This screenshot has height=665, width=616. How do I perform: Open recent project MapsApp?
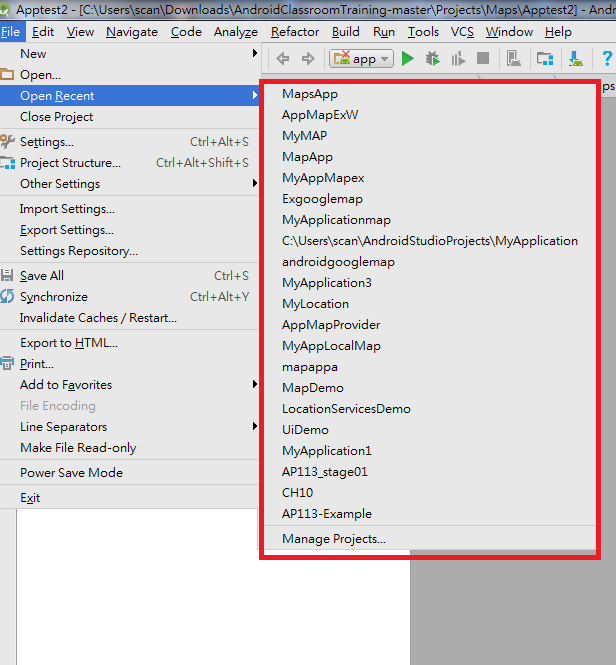click(x=430, y=94)
